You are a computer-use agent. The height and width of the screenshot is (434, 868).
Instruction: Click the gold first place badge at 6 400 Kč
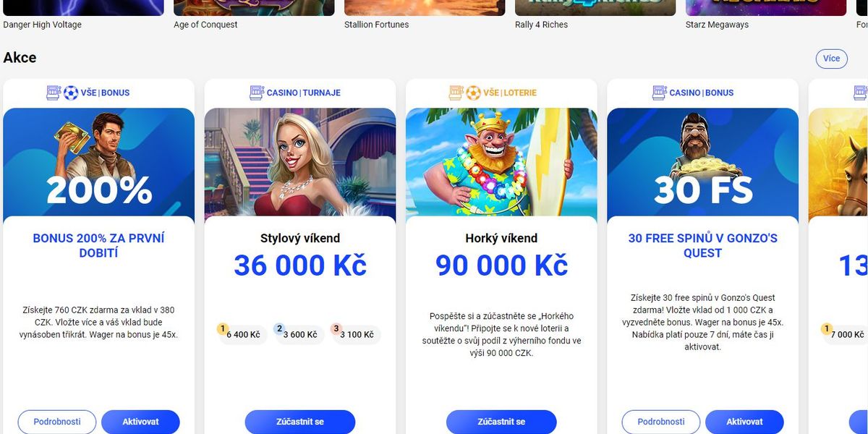tap(223, 329)
